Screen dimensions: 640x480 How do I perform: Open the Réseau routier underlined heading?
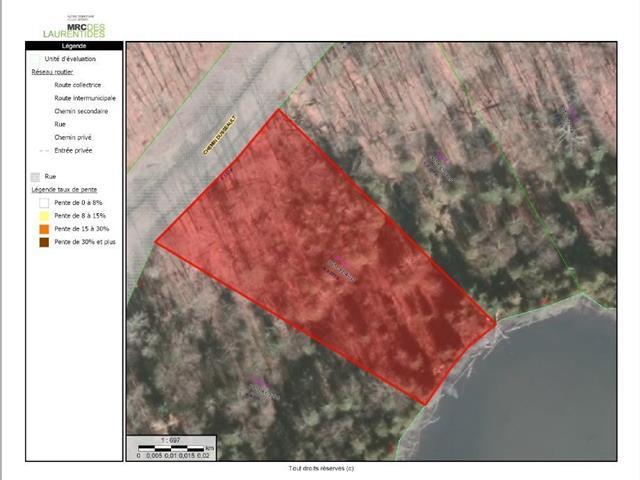click(x=55, y=73)
